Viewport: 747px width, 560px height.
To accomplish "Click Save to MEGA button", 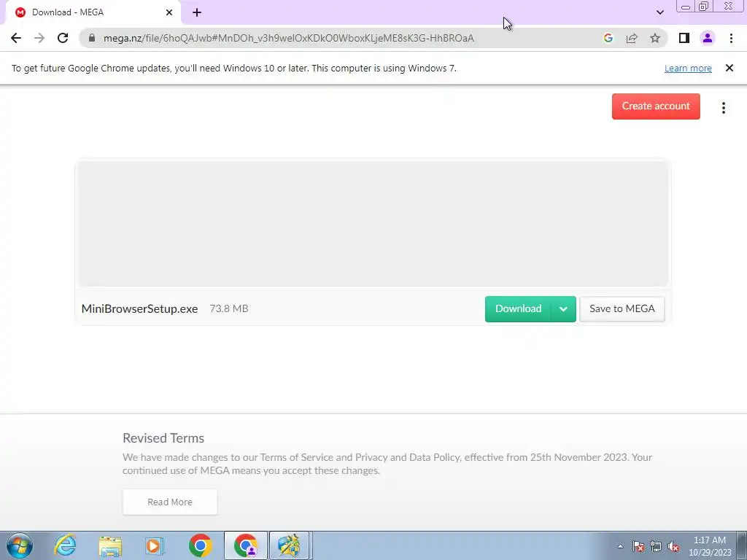I will click(x=622, y=308).
